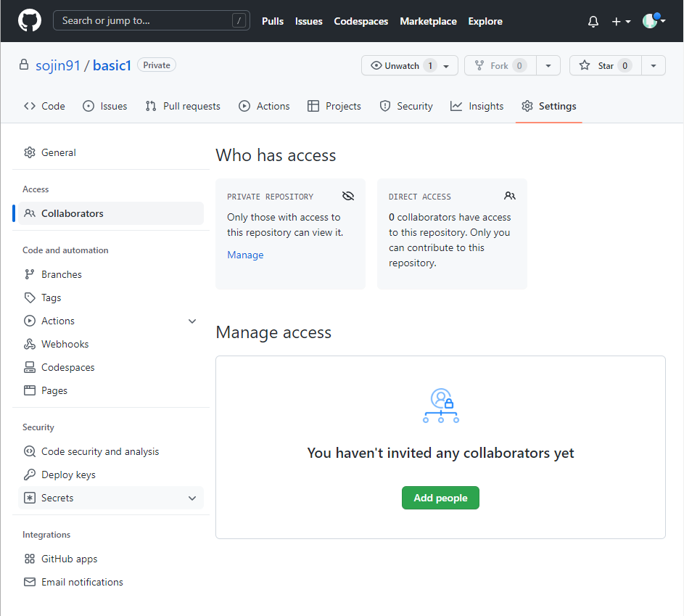Switch to the repository Issues tab
This screenshot has width=684, height=616.
(105, 106)
